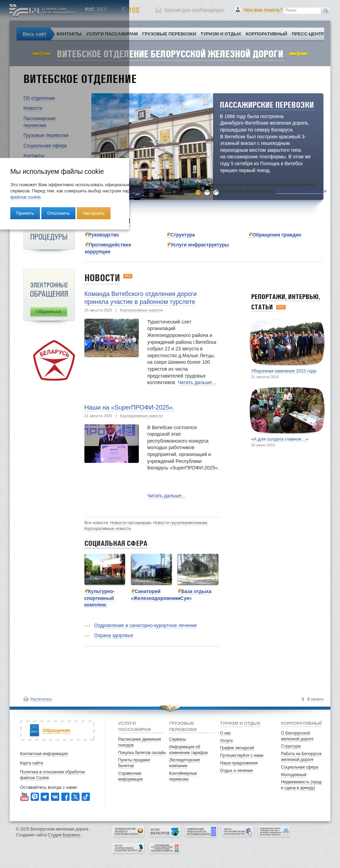Image resolution: width=340 pixels, height=868 pixels.
Task: Click the 'Студия Борового' footer link
Action: coord(64,835)
